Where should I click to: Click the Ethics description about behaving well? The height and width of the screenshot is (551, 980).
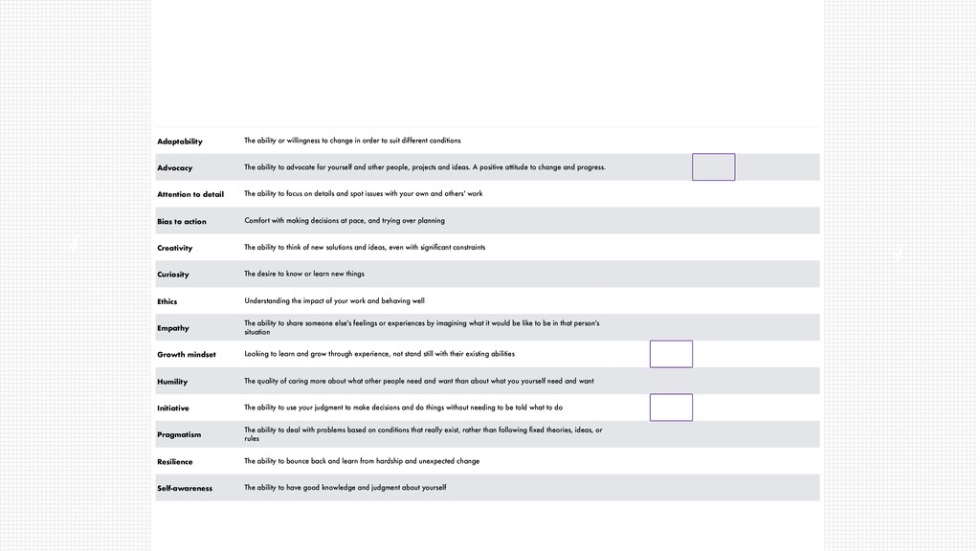[x=334, y=300]
